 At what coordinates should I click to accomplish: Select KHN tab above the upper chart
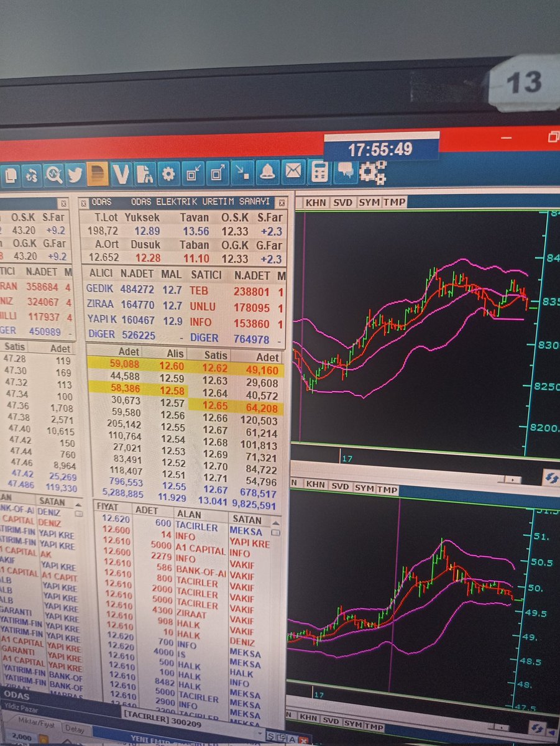coord(316,202)
